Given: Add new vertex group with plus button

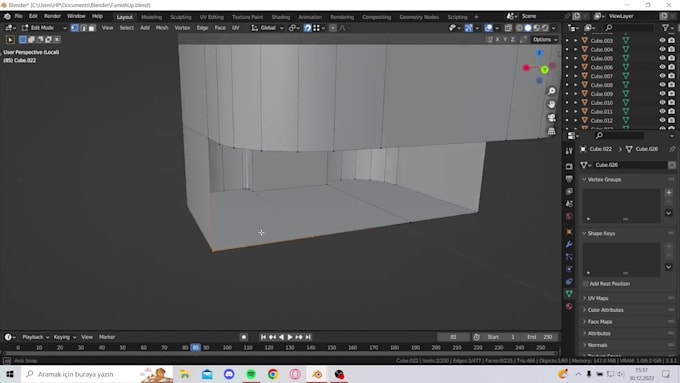Looking at the screenshot, I should 668,193.
